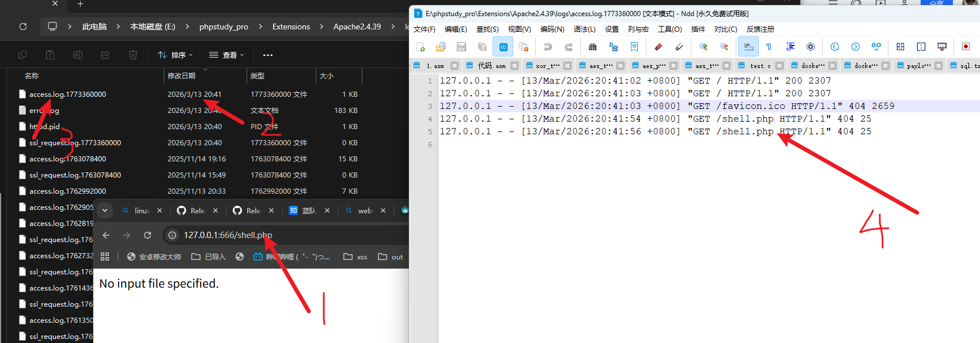Toggle word wrap button in Ndd toolbar
This screenshot has width=980, height=343.
(x=748, y=47)
